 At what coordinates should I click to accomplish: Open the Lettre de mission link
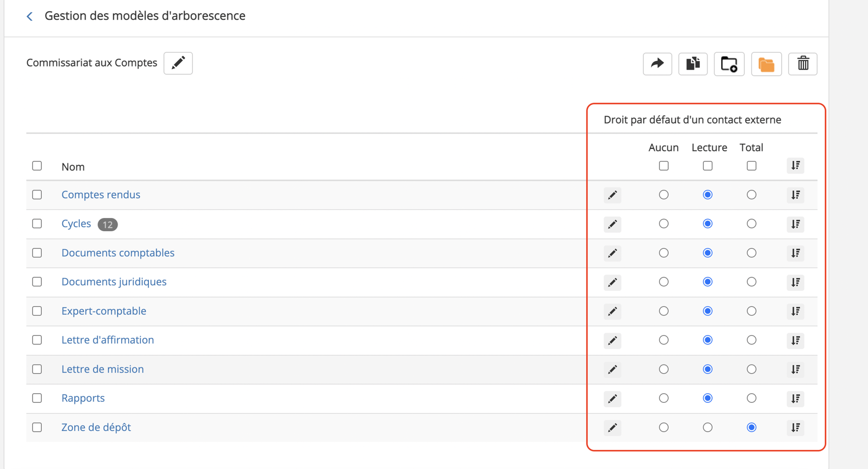click(x=102, y=369)
